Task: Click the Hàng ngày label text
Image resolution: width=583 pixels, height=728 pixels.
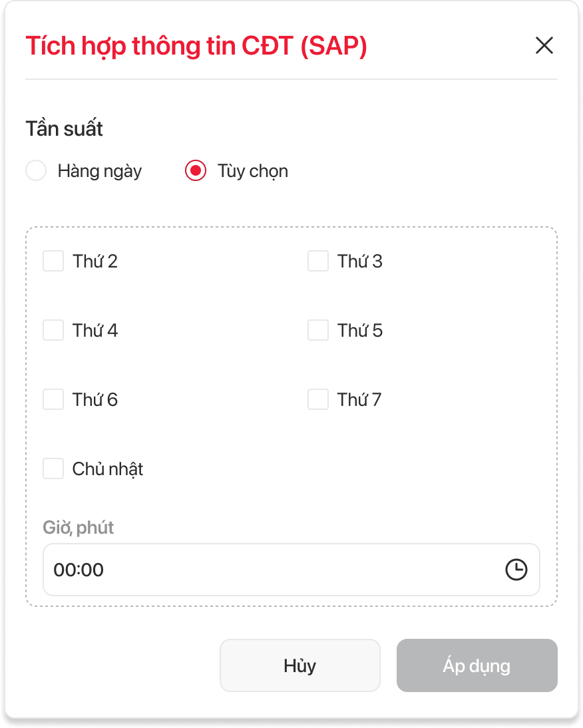Action: pyautogui.click(x=100, y=171)
